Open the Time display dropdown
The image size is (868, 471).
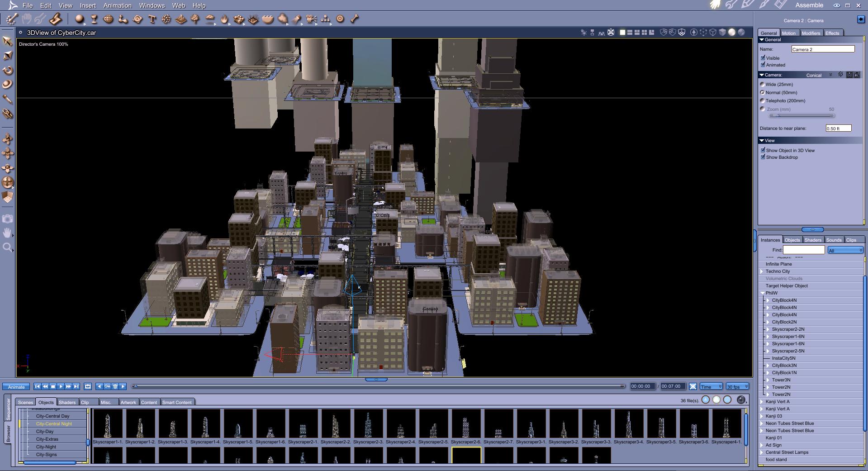tap(711, 386)
